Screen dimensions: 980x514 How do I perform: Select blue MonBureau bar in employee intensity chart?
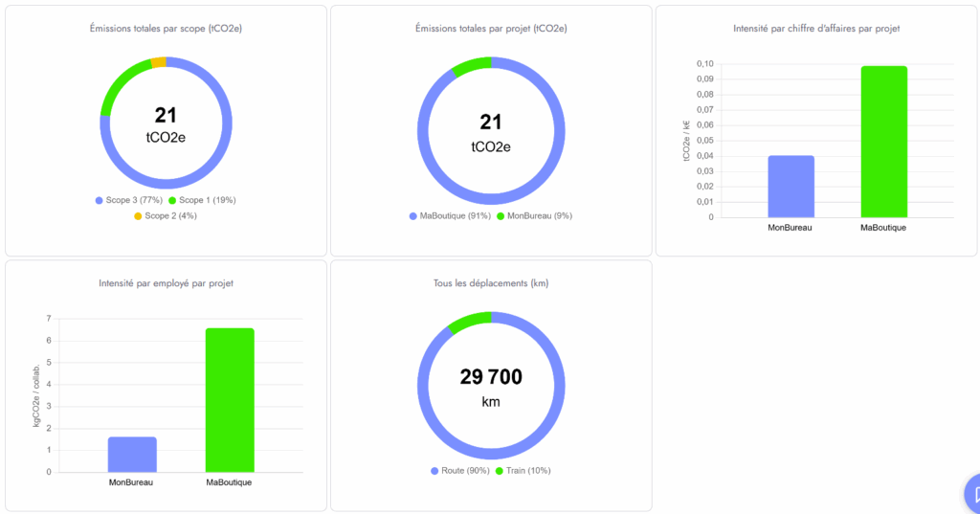(132, 454)
